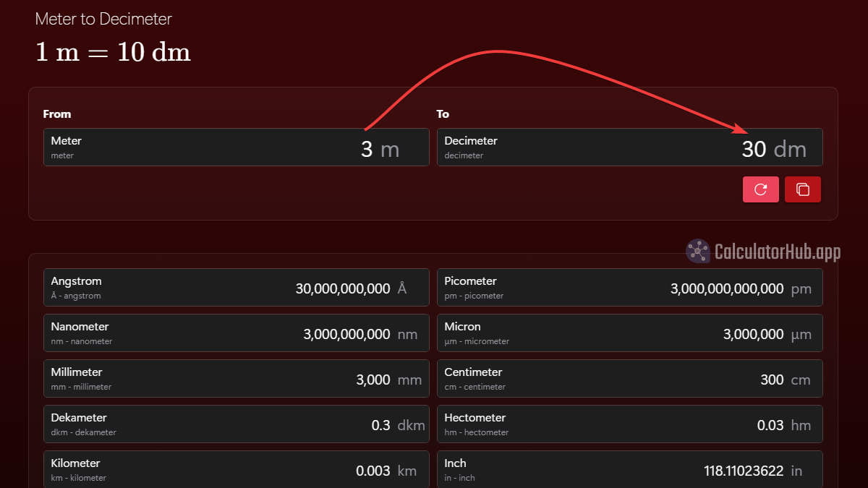Select the decimeter result showing 30

[754, 149]
